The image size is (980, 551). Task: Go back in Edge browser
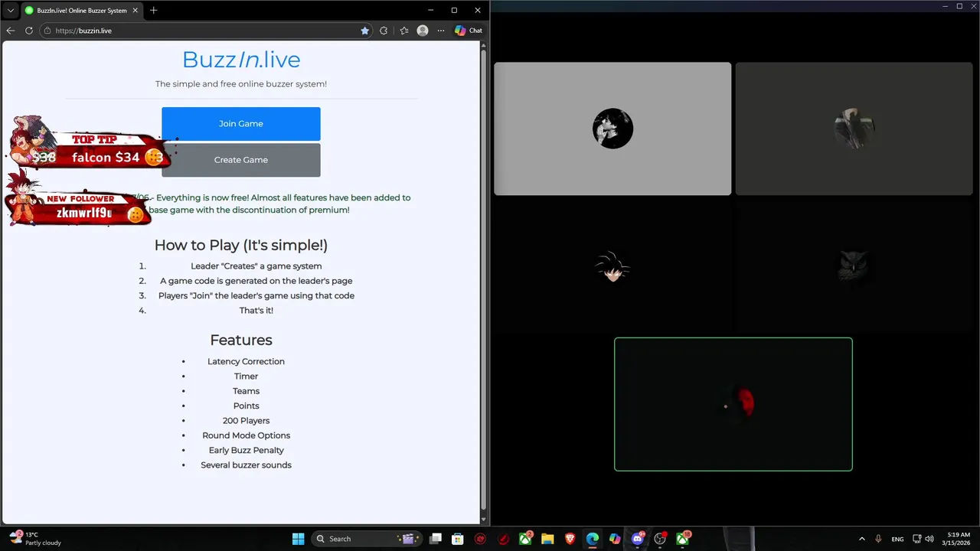click(x=11, y=31)
